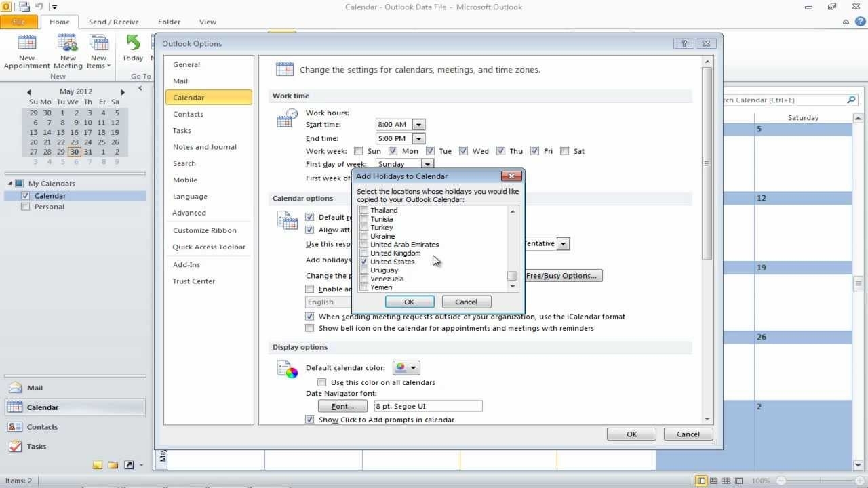
Task: Switch to View ribbon tab
Action: coord(208,22)
